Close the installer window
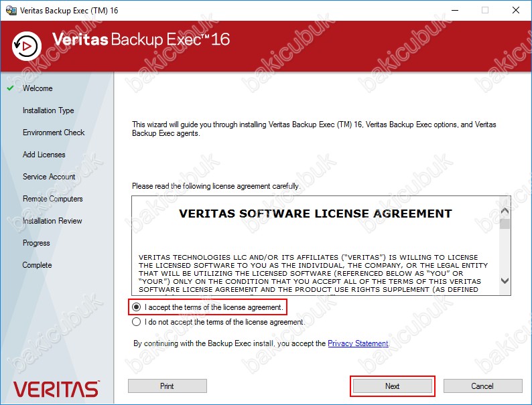The image size is (532, 405). pos(516,10)
